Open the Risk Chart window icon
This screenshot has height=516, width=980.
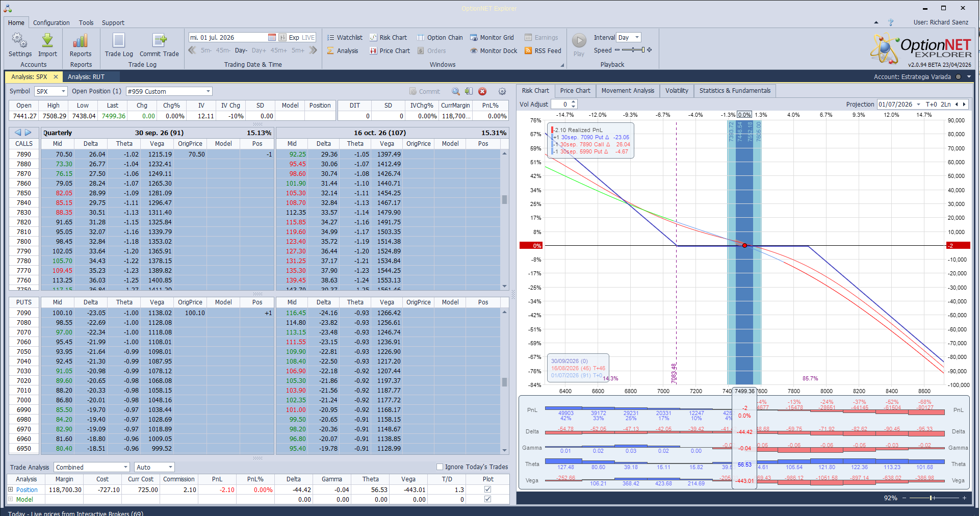[373, 38]
